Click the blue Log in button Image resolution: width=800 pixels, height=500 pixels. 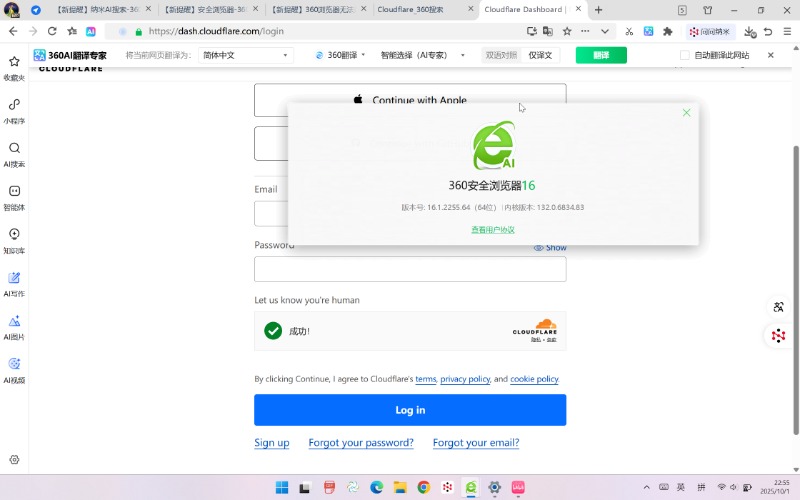point(410,410)
